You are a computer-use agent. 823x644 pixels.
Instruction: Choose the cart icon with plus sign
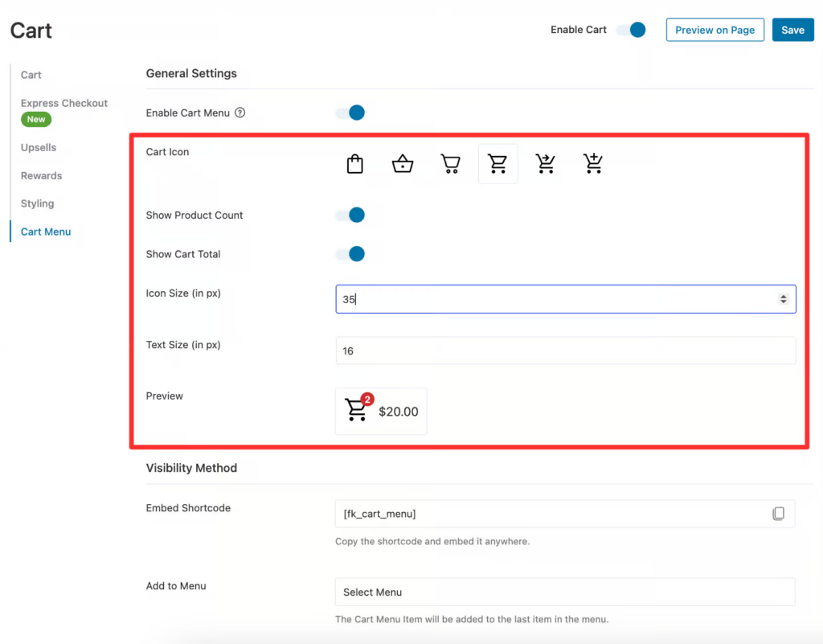[x=593, y=163]
